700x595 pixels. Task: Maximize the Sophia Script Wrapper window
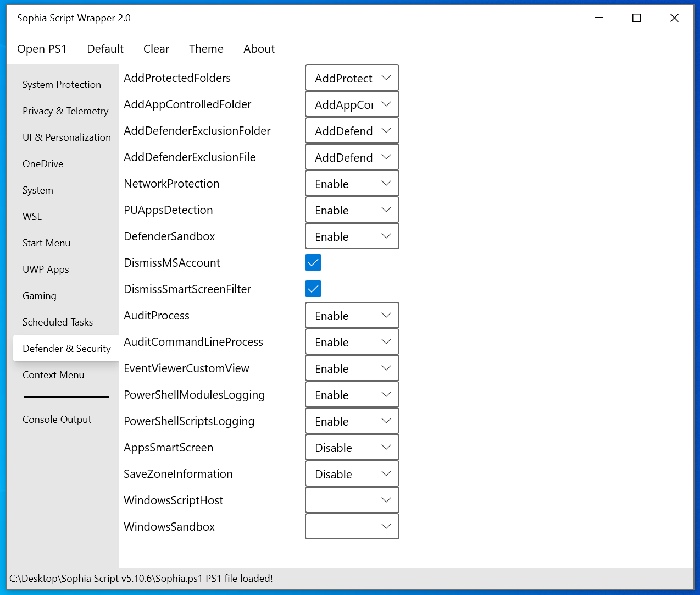[x=636, y=18]
